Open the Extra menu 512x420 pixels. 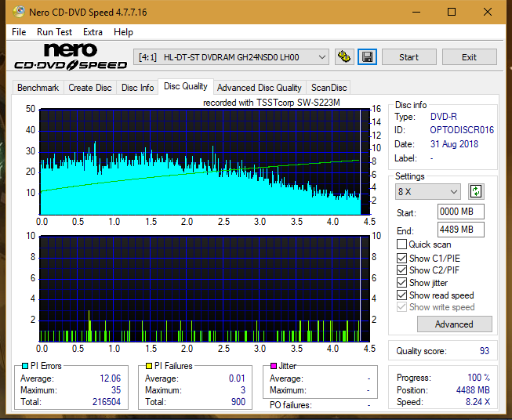[93, 32]
